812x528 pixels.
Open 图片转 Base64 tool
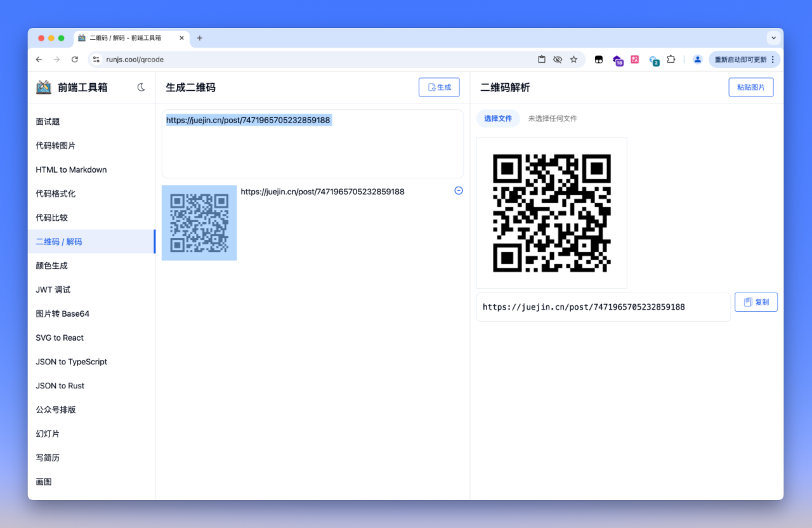coord(91,314)
